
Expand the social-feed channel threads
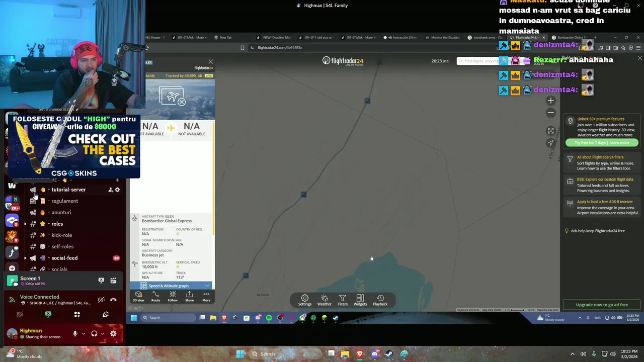pos(25,258)
